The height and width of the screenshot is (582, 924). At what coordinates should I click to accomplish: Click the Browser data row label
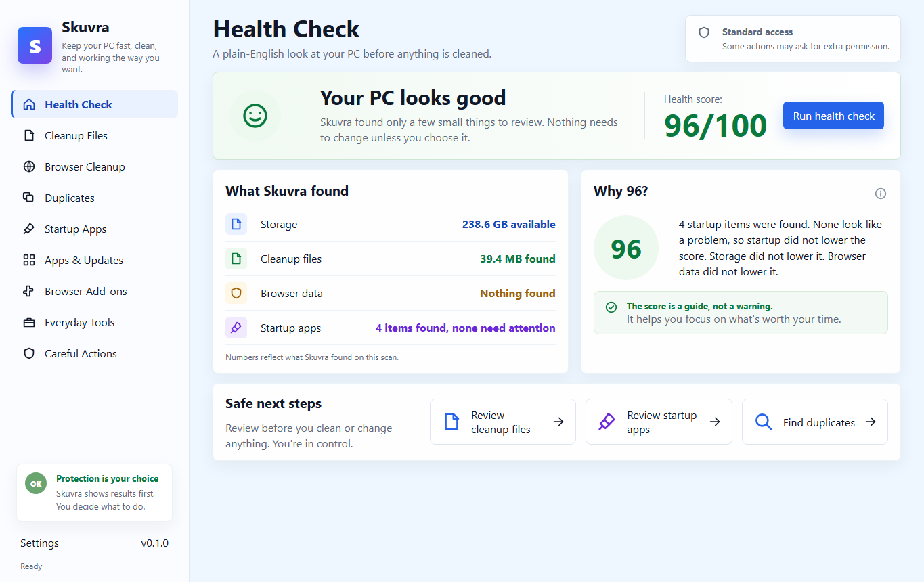pyautogui.click(x=292, y=293)
